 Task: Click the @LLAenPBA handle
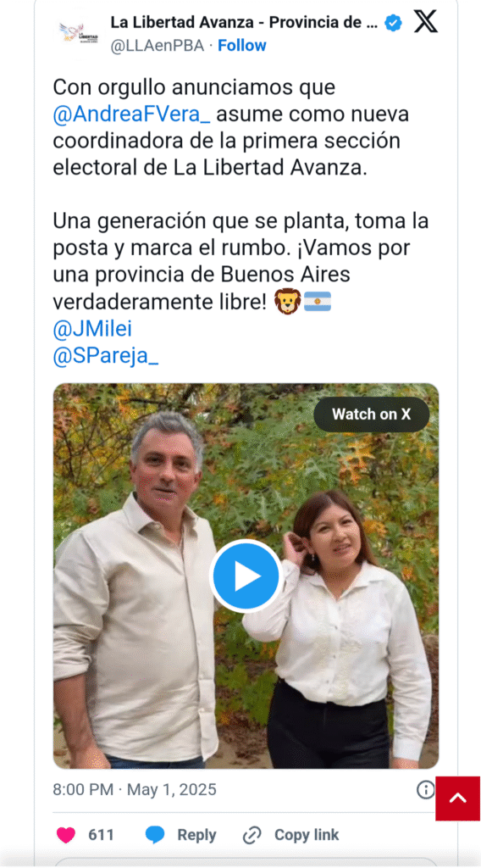[x=157, y=46]
